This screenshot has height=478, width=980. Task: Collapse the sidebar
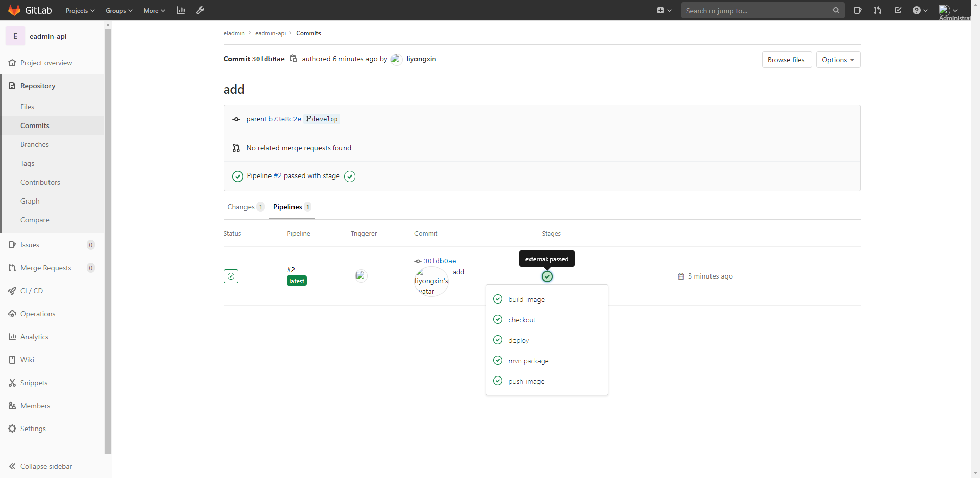(46, 466)
